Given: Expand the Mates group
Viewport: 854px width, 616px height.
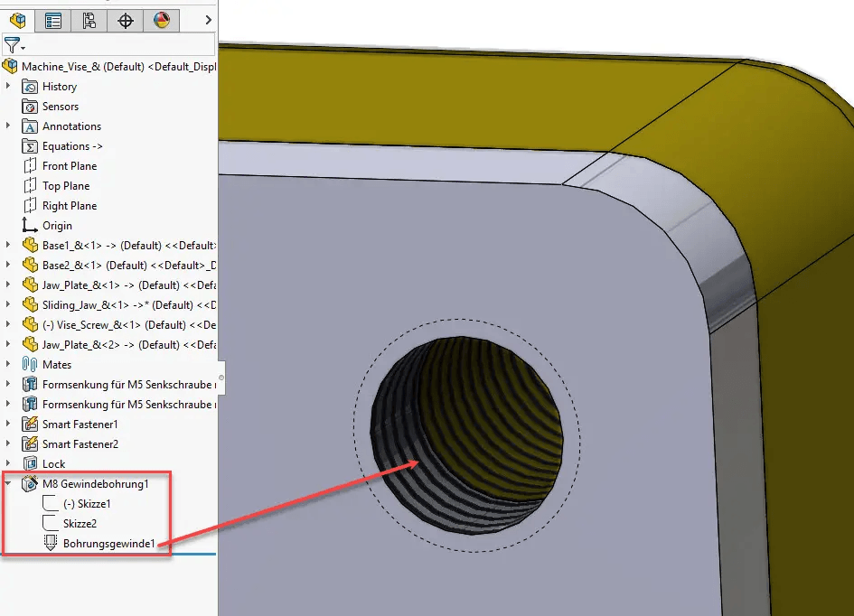Looking at the screenshot, I should click(9, 364).
